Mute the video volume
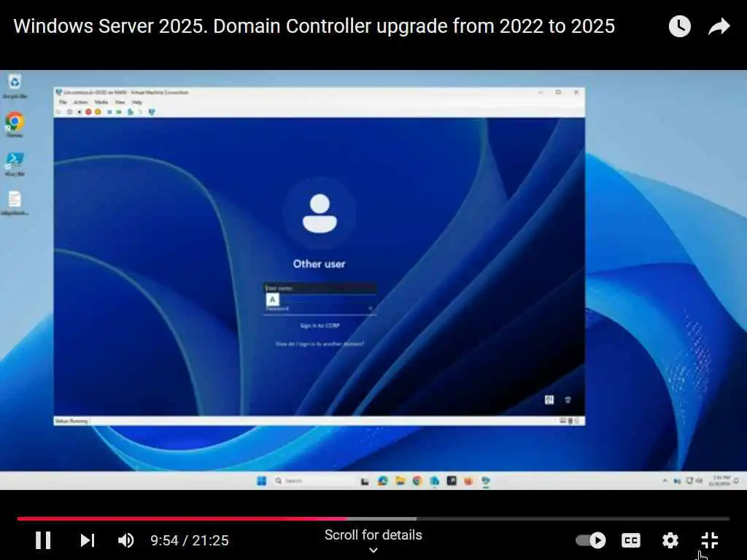Viewport: 747px width, 560px height. pyautogui.click(x=125, y=540)
